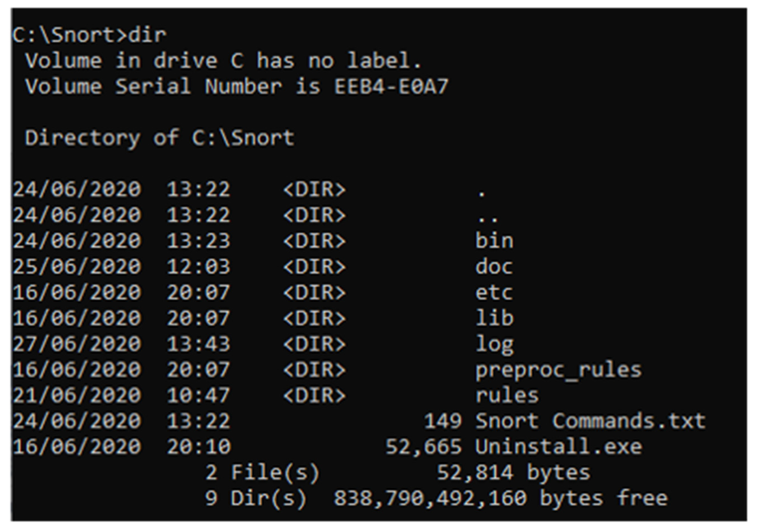Click the "bin" directory name
This screenshot has height=532, width=758.
pyautogui.click(x=494, y=241)
